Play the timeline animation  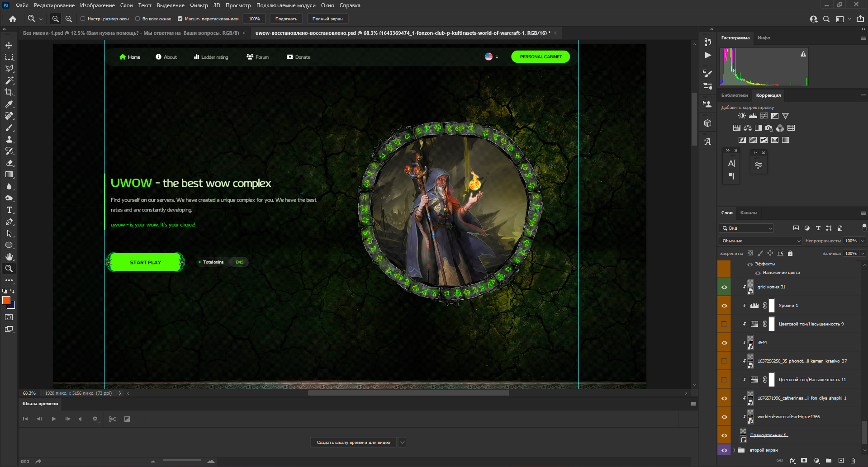tap(54, 419)
